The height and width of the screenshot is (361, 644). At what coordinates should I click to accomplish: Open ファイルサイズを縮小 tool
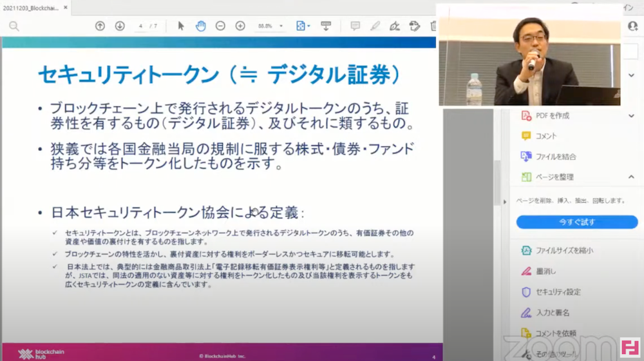pyautogui.click(x=557, y=250)
